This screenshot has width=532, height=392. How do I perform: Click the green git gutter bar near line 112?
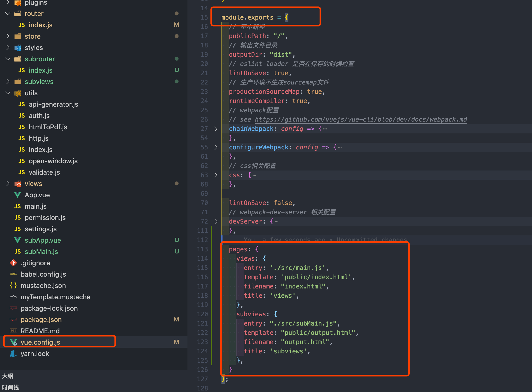tap(211, 240)
